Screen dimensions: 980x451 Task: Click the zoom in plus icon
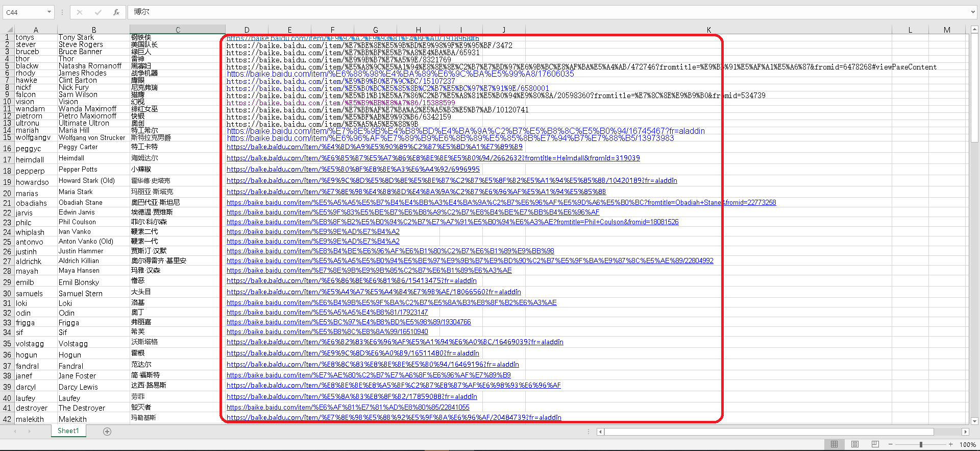[x=951, y=444]
